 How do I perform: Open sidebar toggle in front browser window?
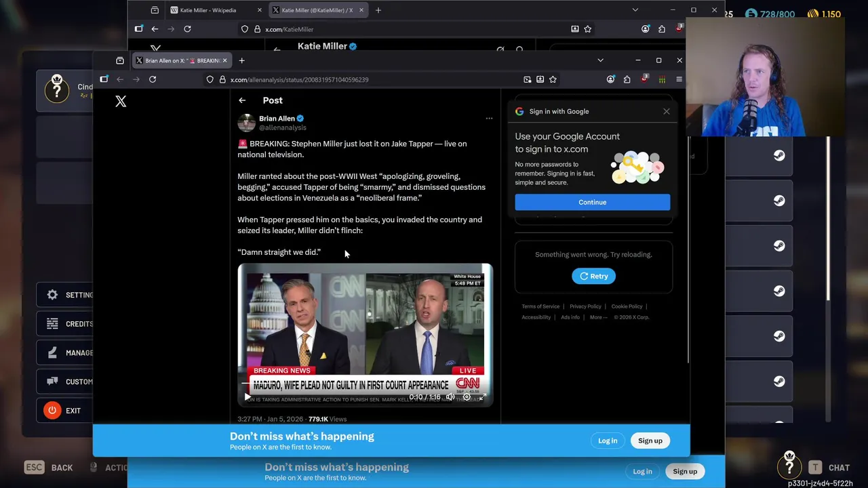104,79
